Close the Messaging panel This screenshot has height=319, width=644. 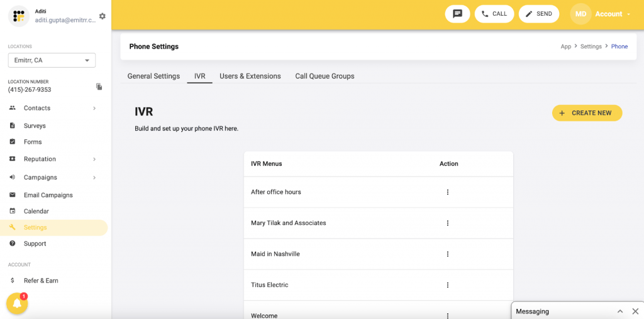click(x=635, y=311)
